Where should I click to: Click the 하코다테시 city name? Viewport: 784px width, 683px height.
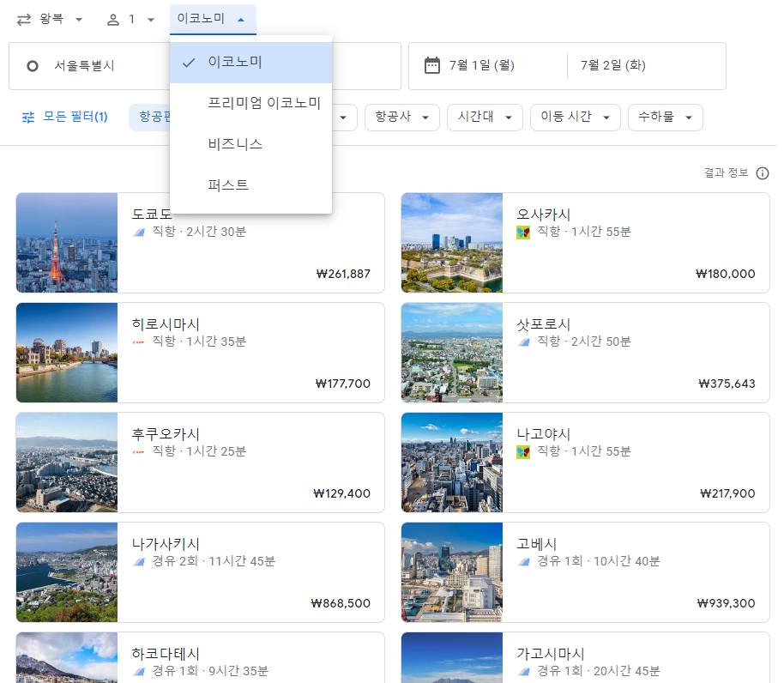coord(166,654)
